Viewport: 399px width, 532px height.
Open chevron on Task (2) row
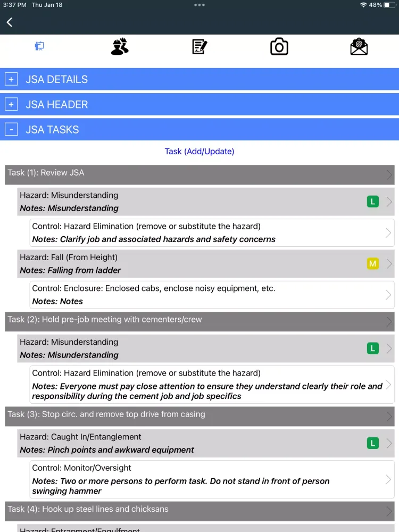(x=389, y=322)
